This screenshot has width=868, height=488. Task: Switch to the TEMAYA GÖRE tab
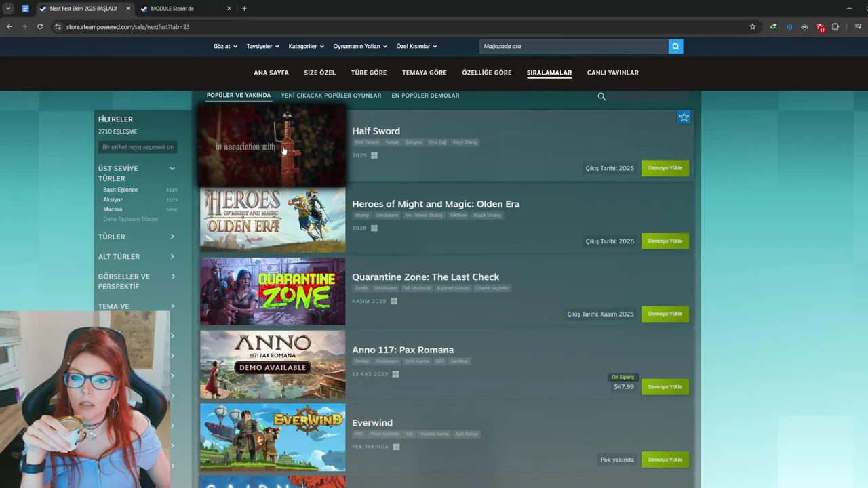425,73
